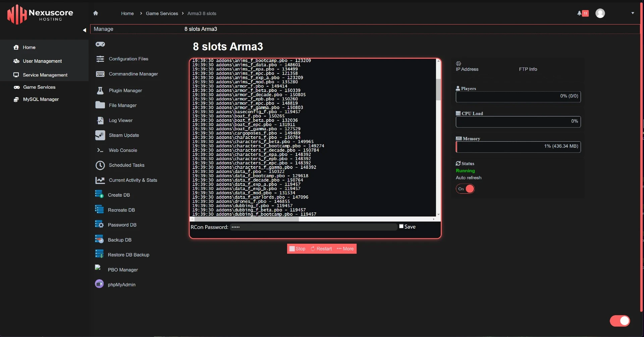Screen dimensions: 644x337
Task: Open the FTP Info link
Action: [528, 69]
